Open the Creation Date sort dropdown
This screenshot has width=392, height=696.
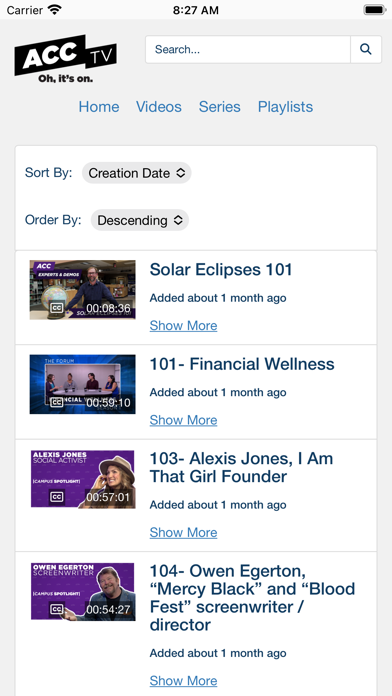136,173
